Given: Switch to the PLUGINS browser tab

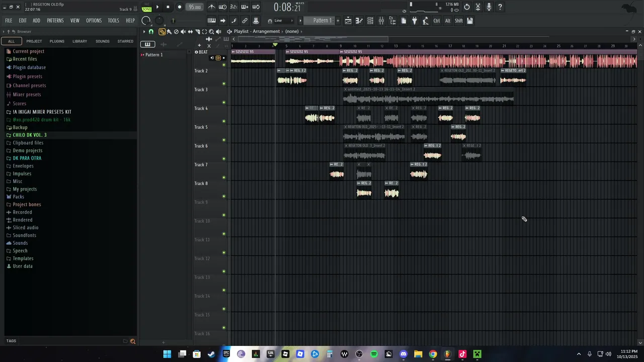Looking at the screenshot, I should point(57,41).
